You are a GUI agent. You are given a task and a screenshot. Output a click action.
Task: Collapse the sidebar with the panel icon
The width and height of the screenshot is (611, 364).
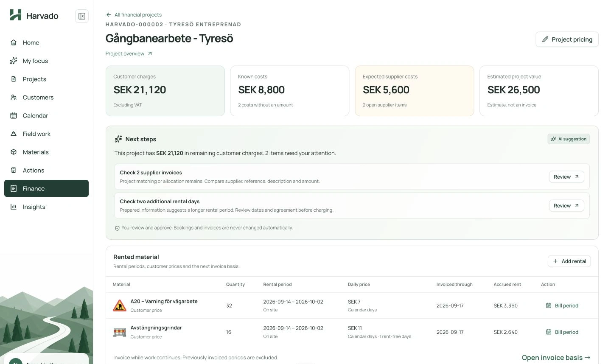point(82,16)
